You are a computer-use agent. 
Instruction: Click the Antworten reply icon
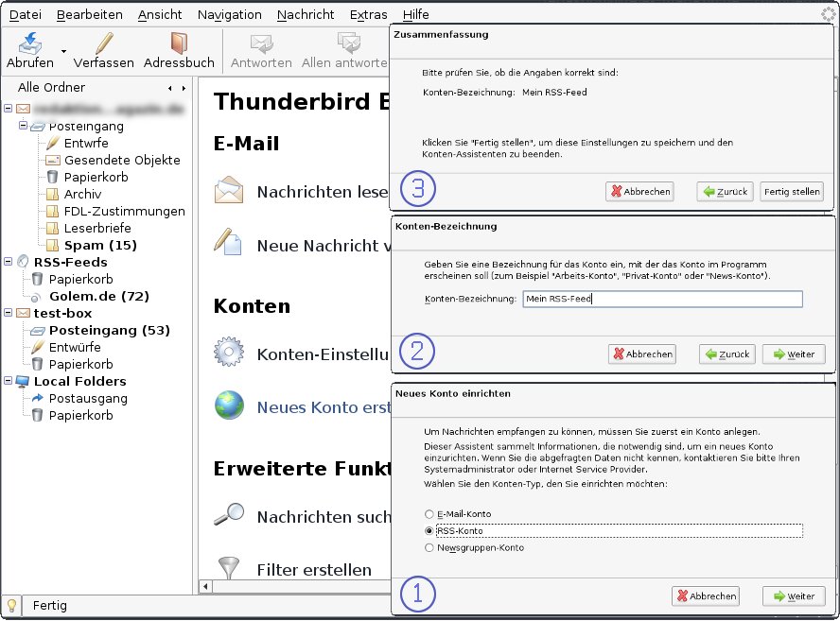(261, 43)
